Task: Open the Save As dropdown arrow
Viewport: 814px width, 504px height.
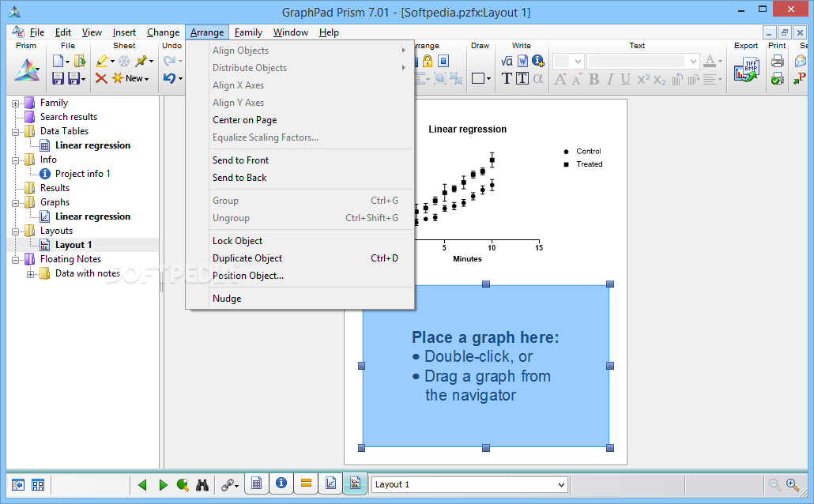Action: (x=83, y=79)
